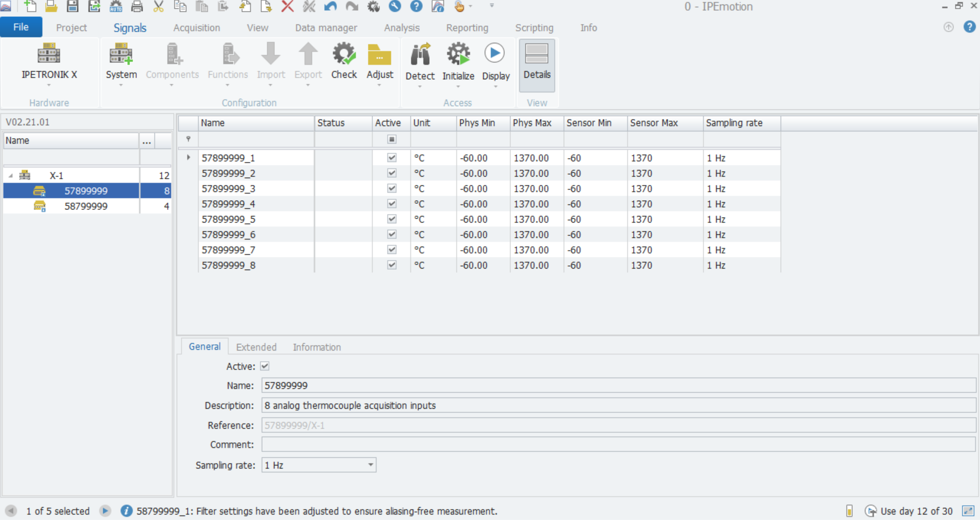The width and height of the screenshot is (980, 520).
Task: Click the Description text field
Action: 618,406
